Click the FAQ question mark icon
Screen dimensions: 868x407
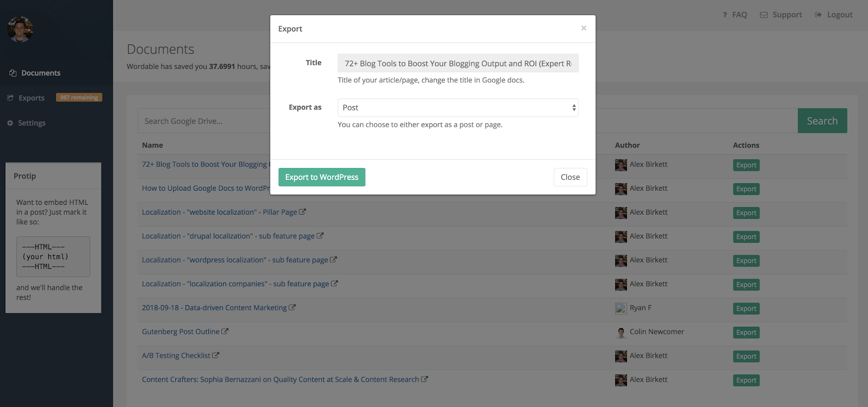725,15
